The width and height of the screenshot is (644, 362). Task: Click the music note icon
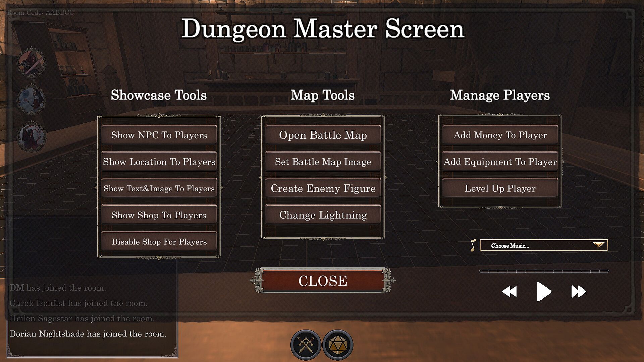[473, 245]
